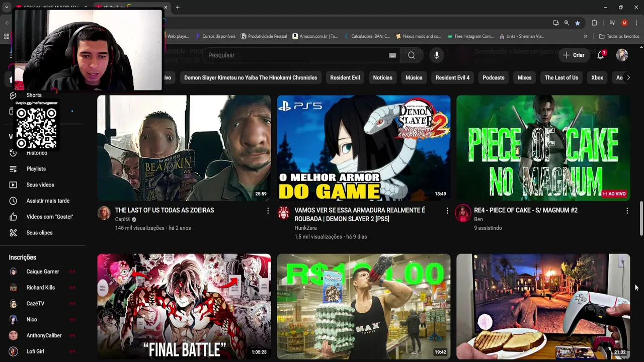The image size is (644, 362).
Task: Open the Playlists sidebar entry
Action: point(36,169)
